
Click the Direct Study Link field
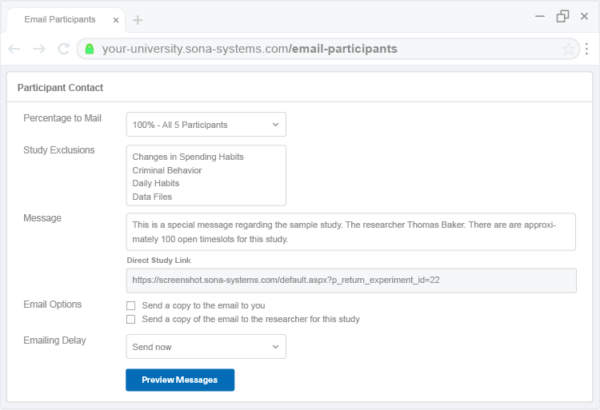pos(350,281)
